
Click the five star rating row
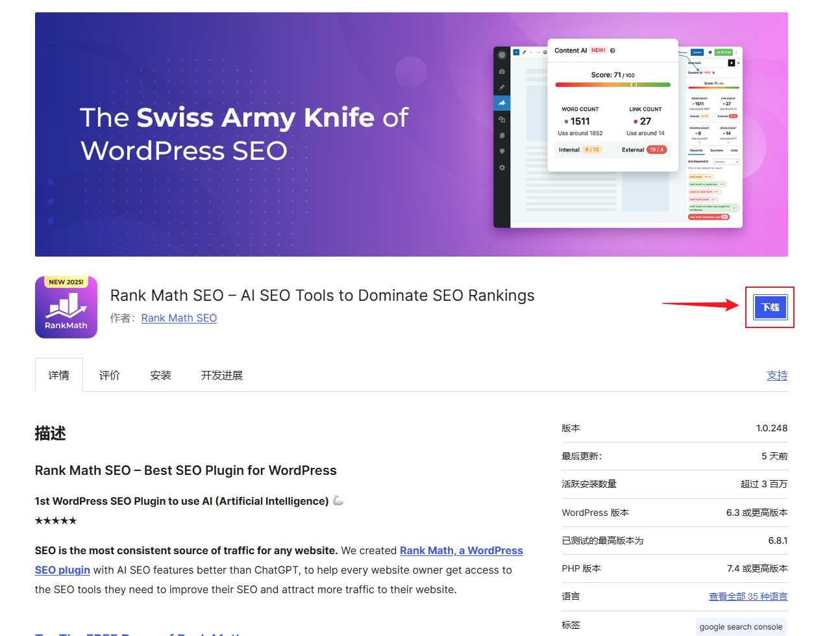56,520
